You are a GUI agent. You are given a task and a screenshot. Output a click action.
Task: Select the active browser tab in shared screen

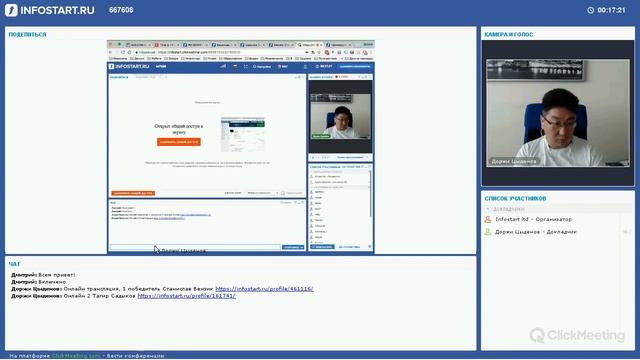tap(309, 44)
